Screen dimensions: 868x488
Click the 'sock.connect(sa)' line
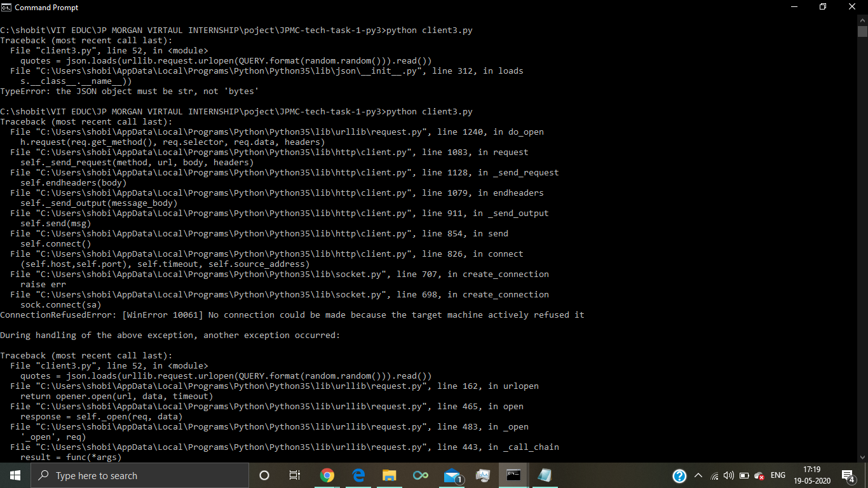(61, 305)
